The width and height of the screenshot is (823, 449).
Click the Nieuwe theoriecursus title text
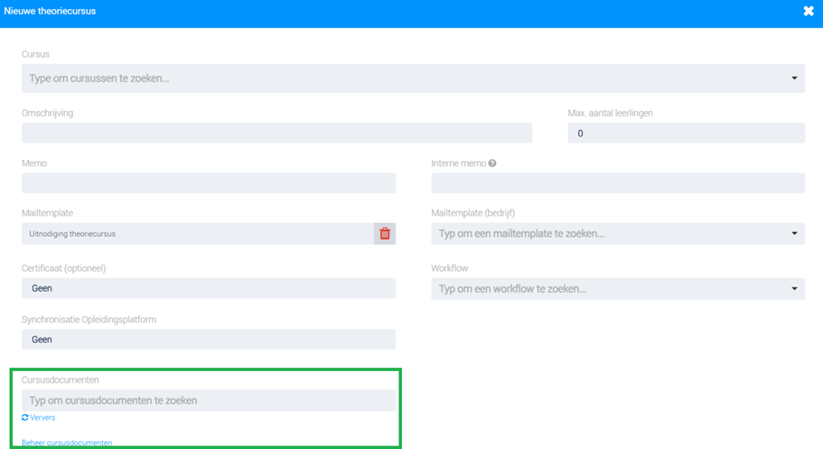(x=50, y=11)
